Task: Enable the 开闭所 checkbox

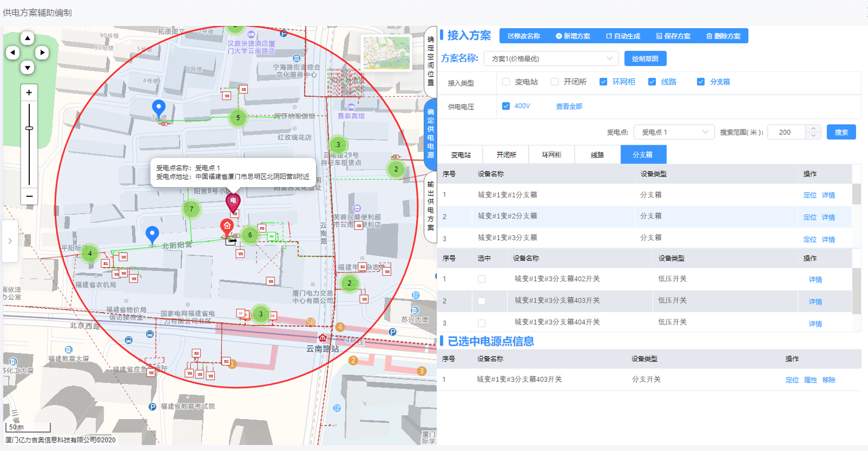Action: tap(554, 82)
